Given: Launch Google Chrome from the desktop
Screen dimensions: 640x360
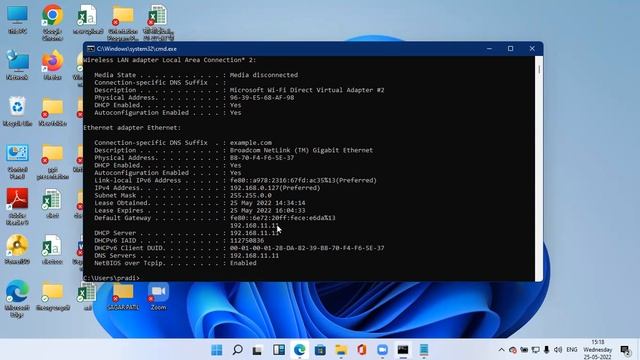Looking at the screenshot, I should click(52, 22).
